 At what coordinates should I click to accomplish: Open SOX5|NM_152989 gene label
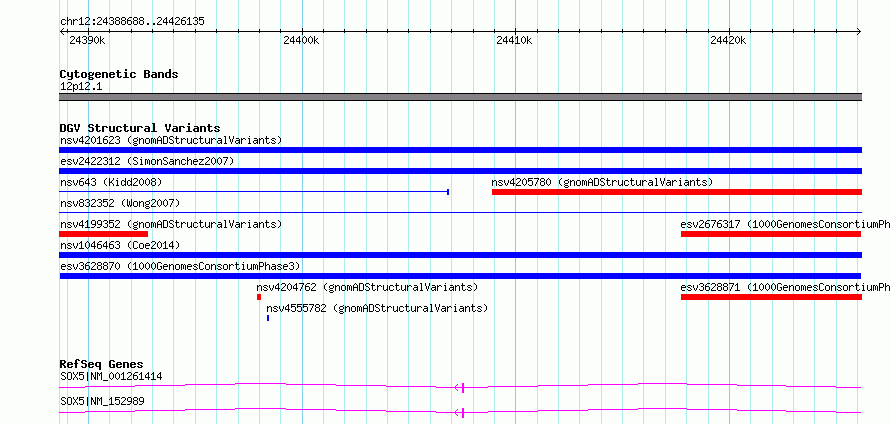tap(102, 401)
